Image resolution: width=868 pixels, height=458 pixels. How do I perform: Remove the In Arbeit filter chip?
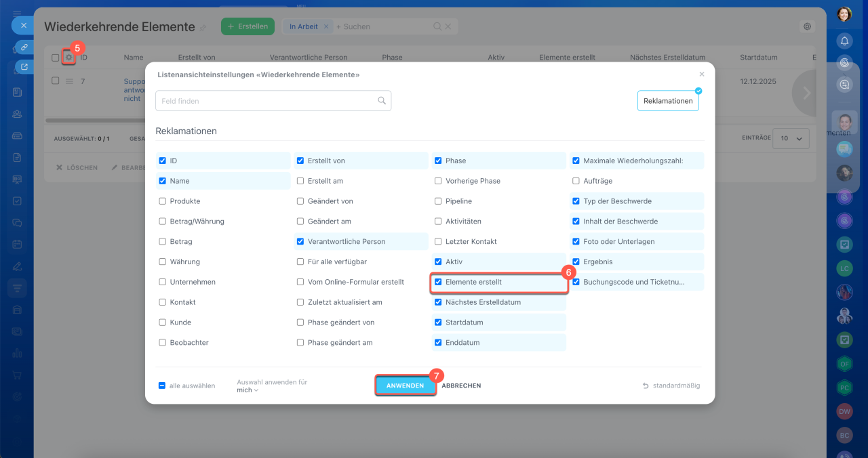[x=325, y=26]
